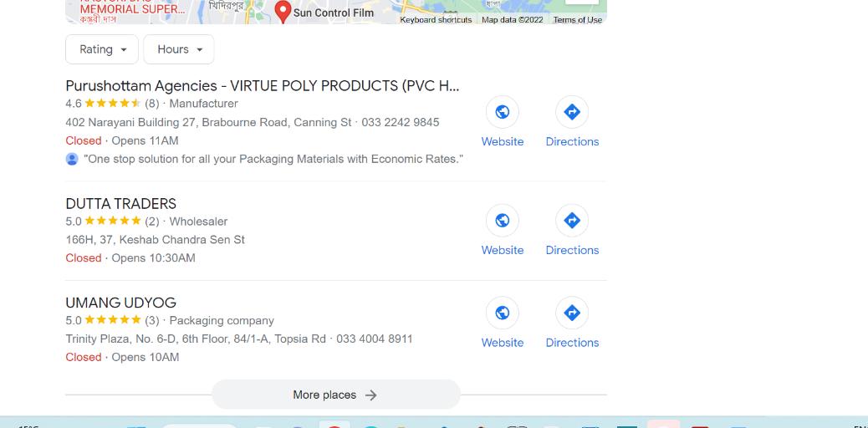
Task: Click the 4.6 star rating of Purushottam Agencies
Action: pos(103,104)
